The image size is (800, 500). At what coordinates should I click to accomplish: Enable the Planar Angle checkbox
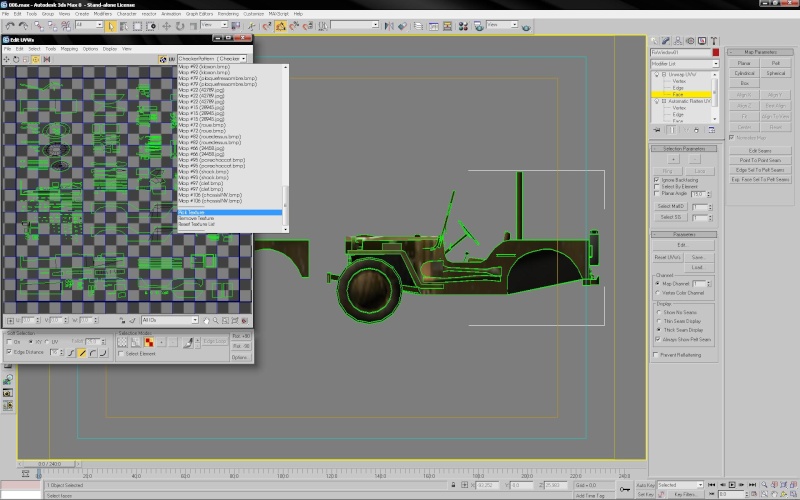(x=657, y=194)
